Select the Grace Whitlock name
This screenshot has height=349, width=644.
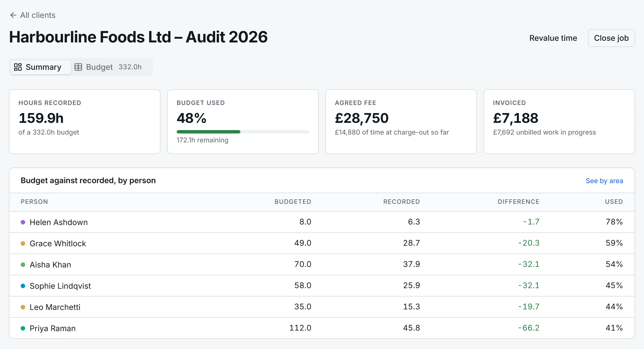58,243
